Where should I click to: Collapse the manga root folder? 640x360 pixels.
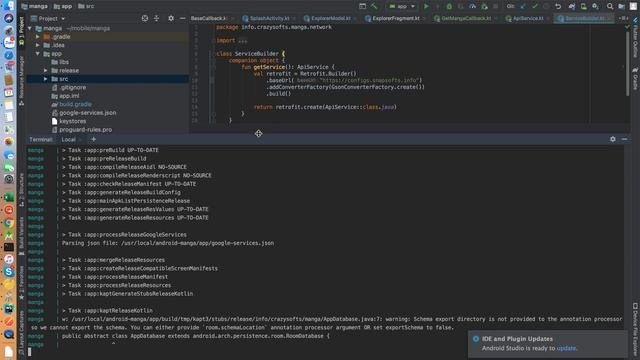pos(30,28)
